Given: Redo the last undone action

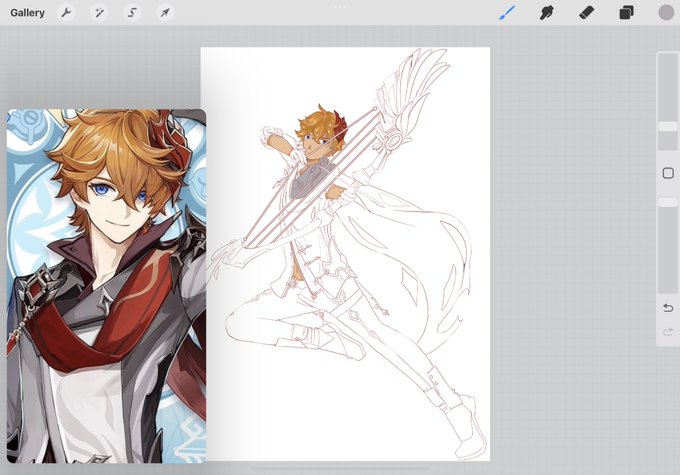Looking at the screenshot, I should click(668, 332).
